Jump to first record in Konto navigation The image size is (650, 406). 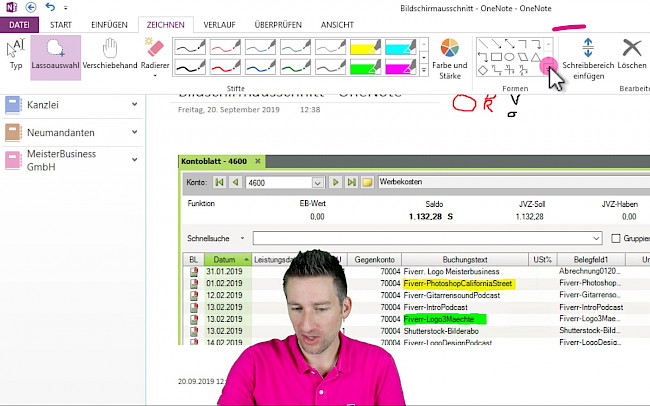pos(221,182)
